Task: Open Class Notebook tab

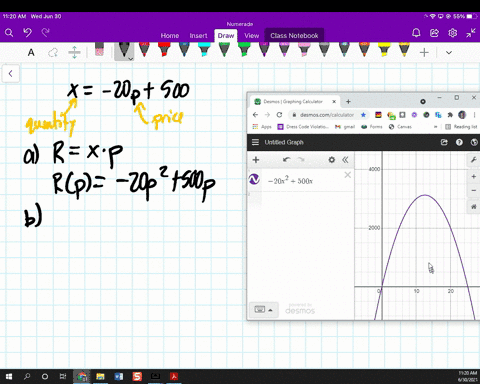Action: [x=294, y=35]
